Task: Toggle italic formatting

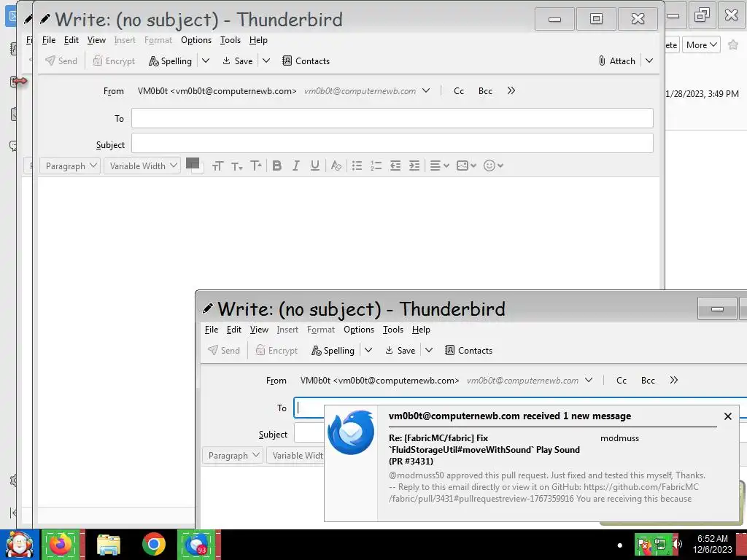Action: pos(296,166)
